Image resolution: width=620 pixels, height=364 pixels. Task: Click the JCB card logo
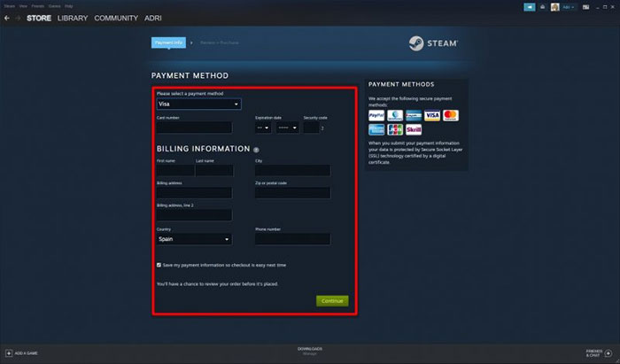395,129
